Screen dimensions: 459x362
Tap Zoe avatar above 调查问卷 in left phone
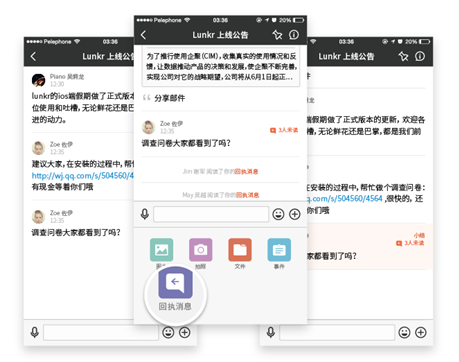[x=38, y=217]
